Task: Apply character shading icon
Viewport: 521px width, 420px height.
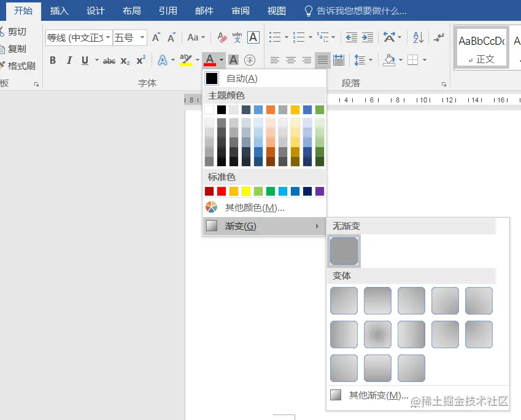Action: point(234,60)
